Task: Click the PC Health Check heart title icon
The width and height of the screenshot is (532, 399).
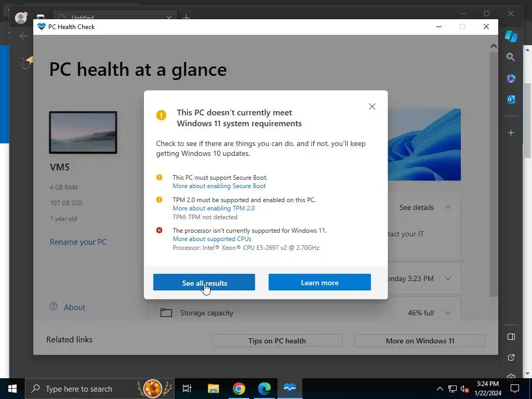Action: [x=42, y=27]
